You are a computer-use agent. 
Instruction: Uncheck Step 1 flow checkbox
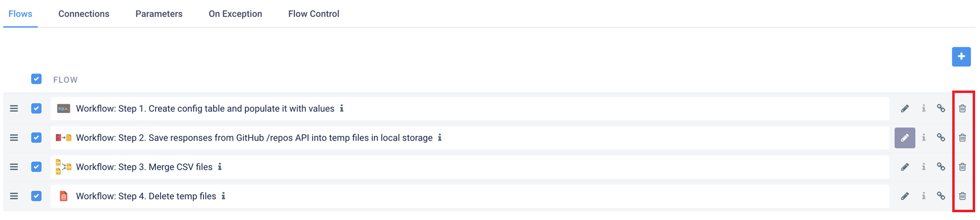[x=37, y=109]
